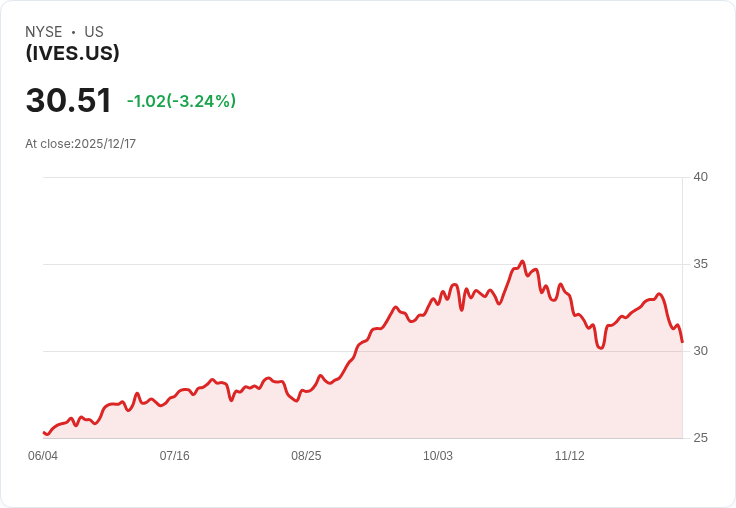736x508 pixels.
Task: Click the highest peak of the price line
Action: 522,262
